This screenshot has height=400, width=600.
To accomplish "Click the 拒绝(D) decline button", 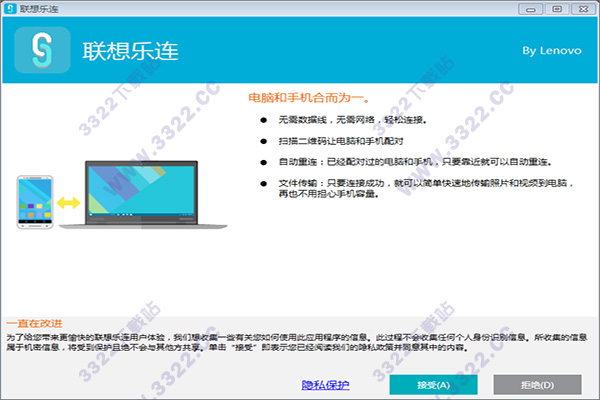I will click(x=537, y=385).
